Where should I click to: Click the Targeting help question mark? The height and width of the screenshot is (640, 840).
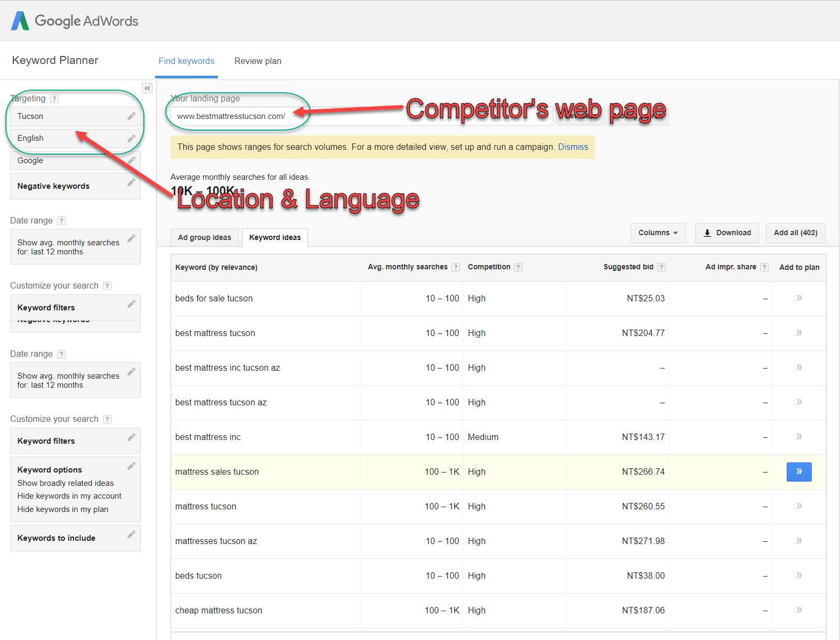click(x=54, y=99)
